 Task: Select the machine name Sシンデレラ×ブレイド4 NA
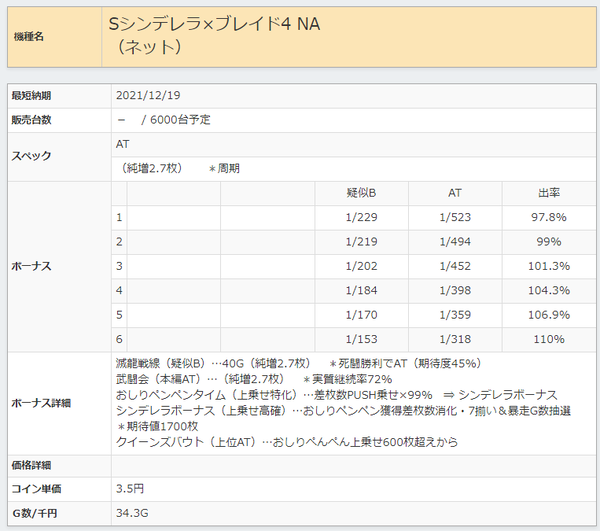click(214, 24)
